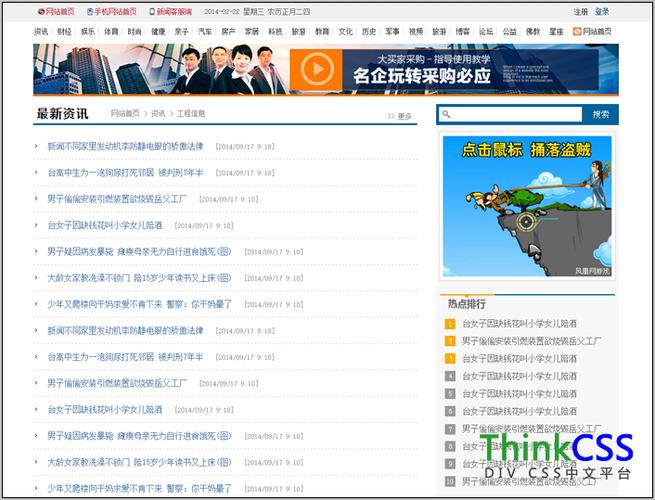Screen dimensions: 655x500
Task: Click the 注册 register link
Action: click(x=581, y=12)
